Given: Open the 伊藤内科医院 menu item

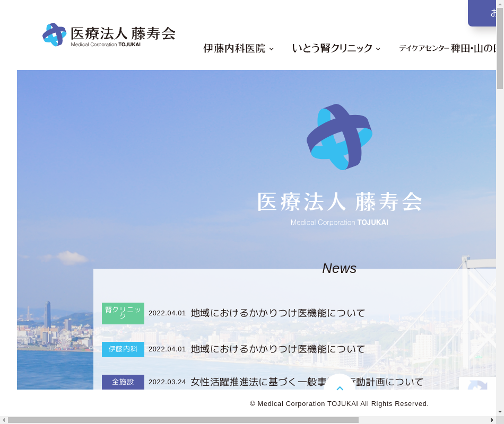Looking at the screenshot, I should pyautogui.click(x=234, y=48).
